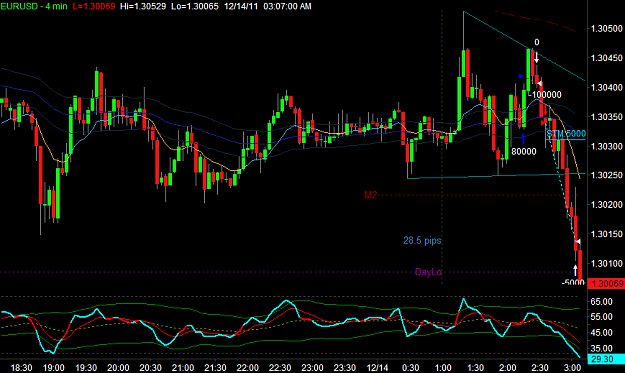Click the 0:30 time axis label
Image resolution: width=625 pixels, height=373 pixels.
[411, 367]
